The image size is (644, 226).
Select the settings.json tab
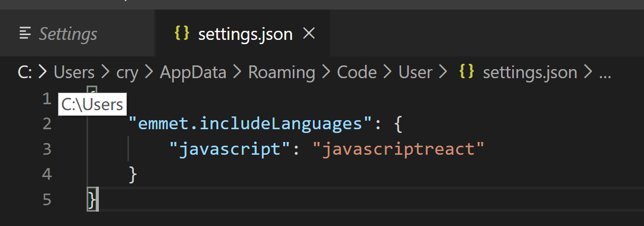pyautogui.click(x=242, y=34)
